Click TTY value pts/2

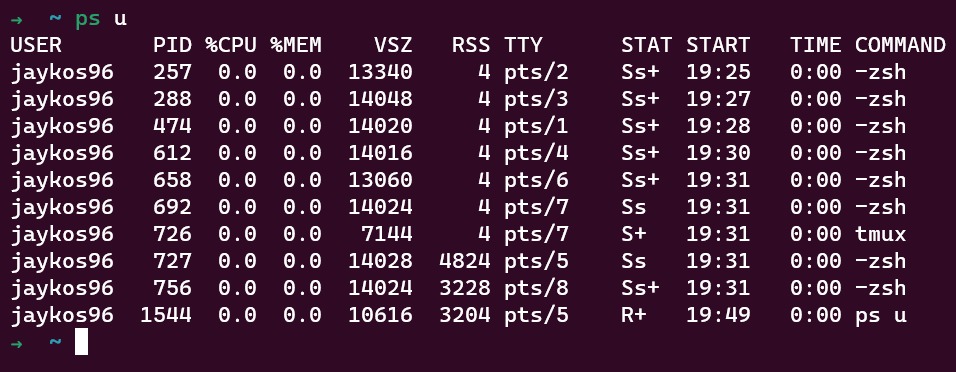[537, 73]
